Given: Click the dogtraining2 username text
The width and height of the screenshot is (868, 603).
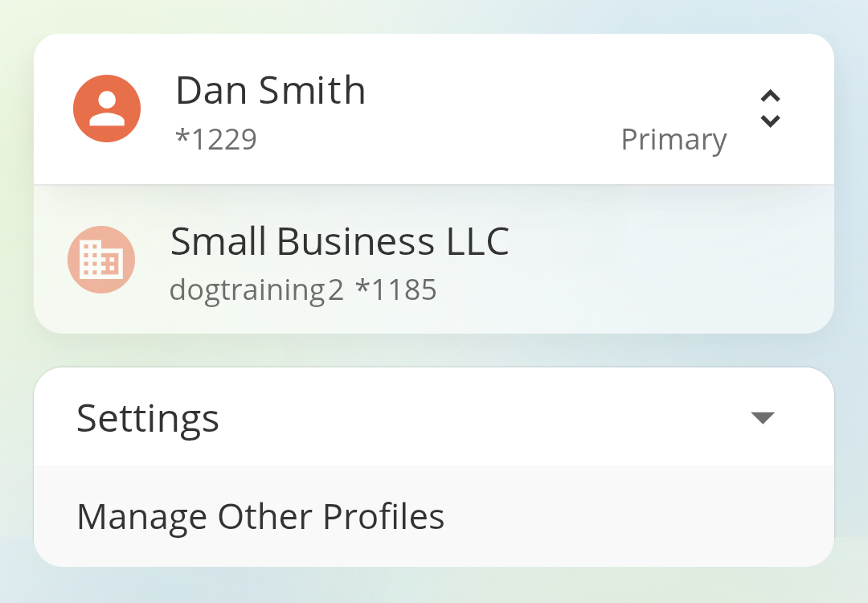Looking at the screenshot, I should tap(256, 289).
